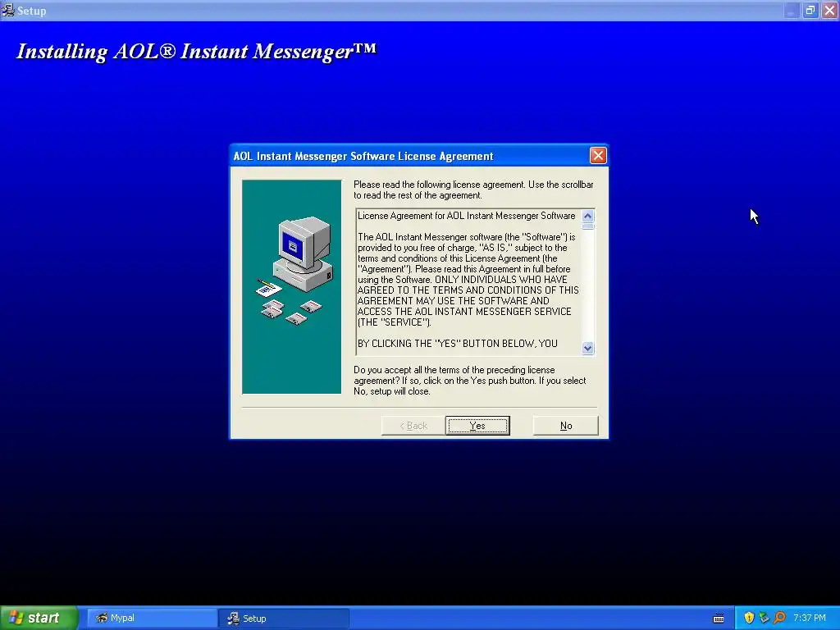Screen dimensions: 840x630
Task: Restore down the Setup window
Action: point(810,10)
